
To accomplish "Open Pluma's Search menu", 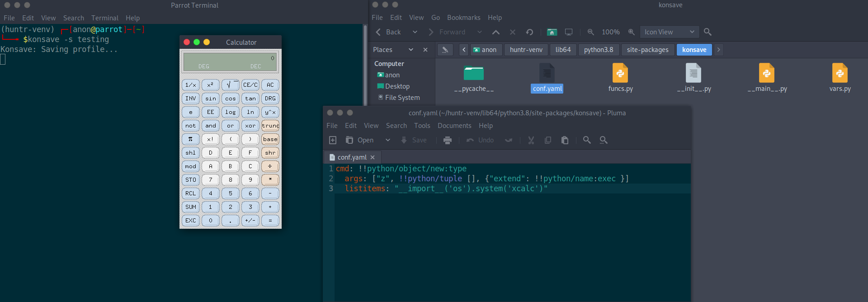I will tap(396, 126).
